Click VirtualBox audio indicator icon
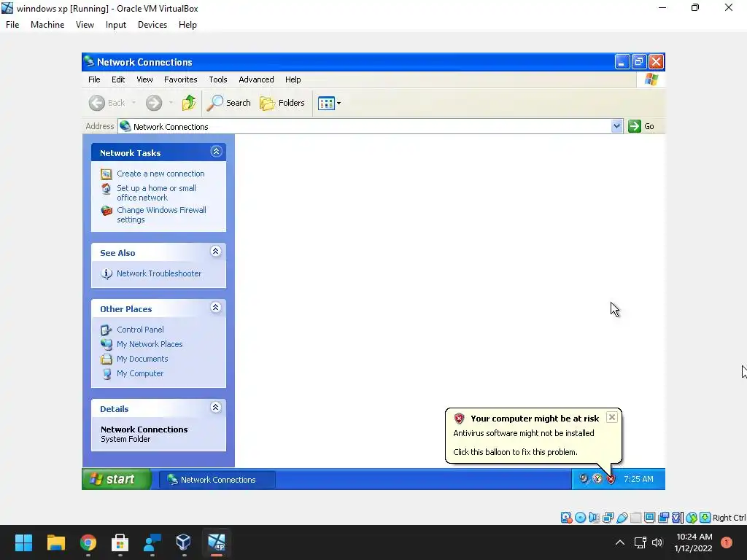This screenshot has height=560, width=747. 594,518
